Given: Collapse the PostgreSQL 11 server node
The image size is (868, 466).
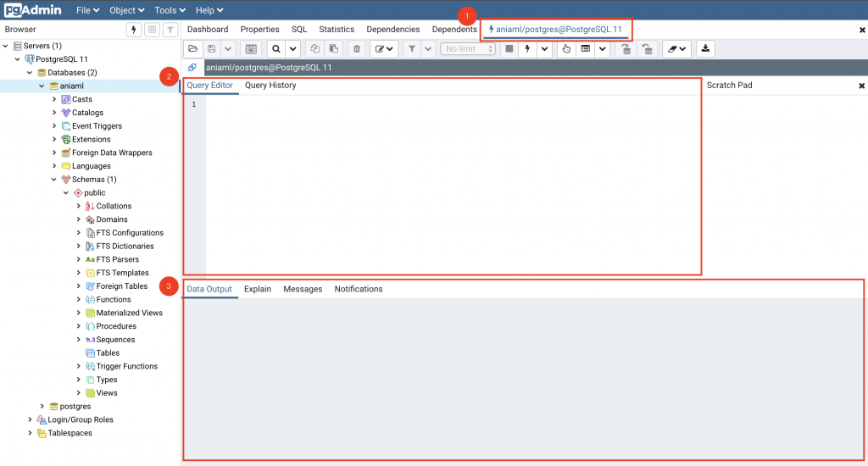Looking at the screenshot, I should click(x=18, y=59).
